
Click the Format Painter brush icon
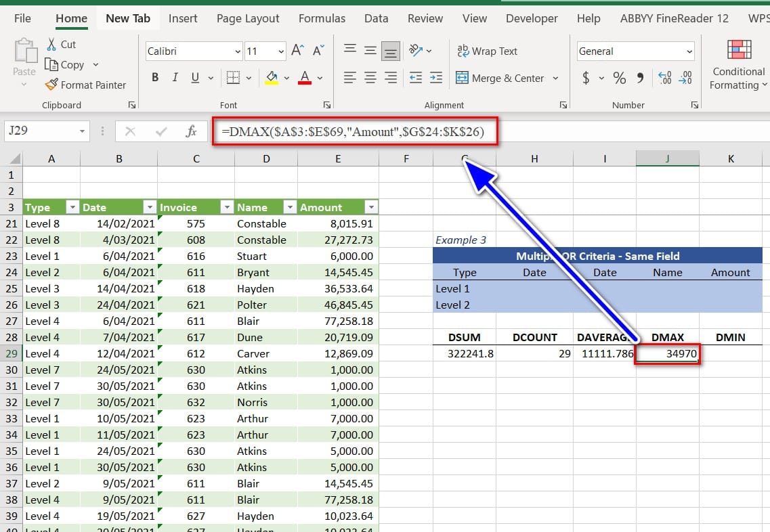point(51,85)
